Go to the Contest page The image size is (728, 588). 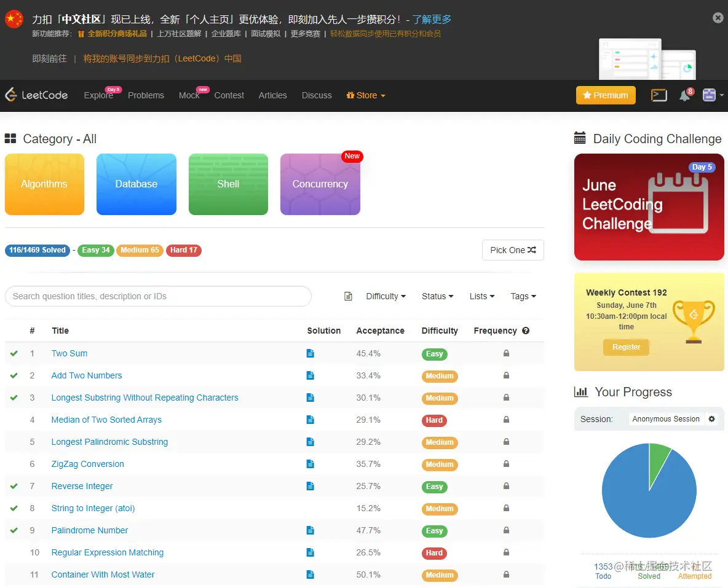229,95
